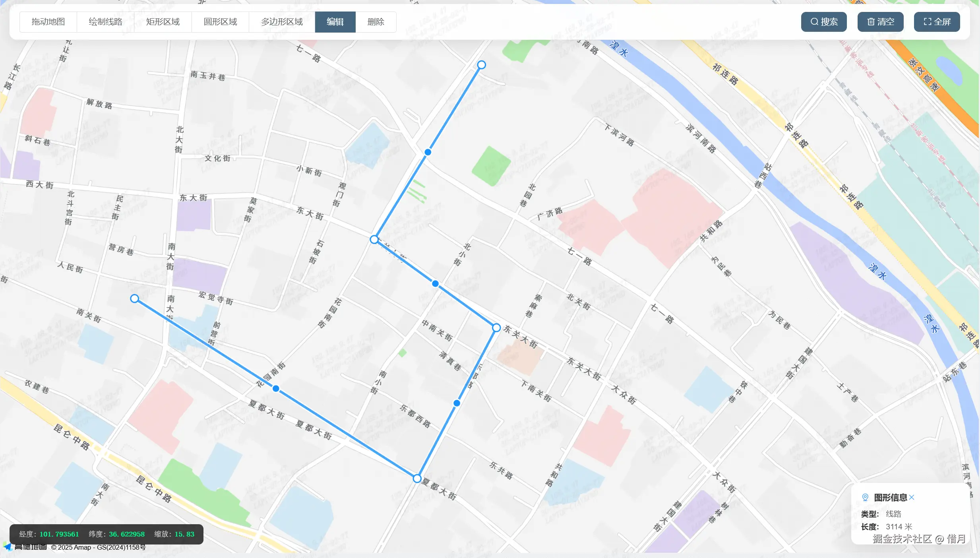
Task: Activate the 多边形区域 polygon tool
Action: point(282,22)
